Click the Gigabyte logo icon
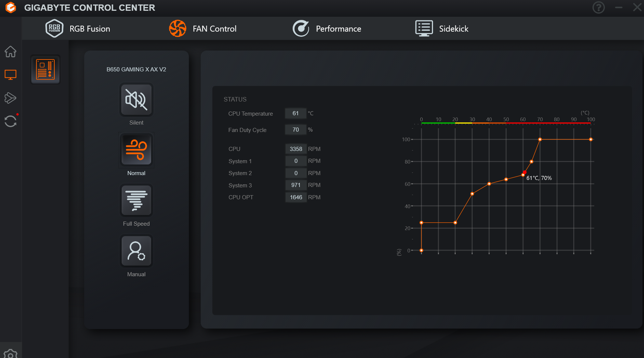The image size is (644, 358). click(11, 7)
